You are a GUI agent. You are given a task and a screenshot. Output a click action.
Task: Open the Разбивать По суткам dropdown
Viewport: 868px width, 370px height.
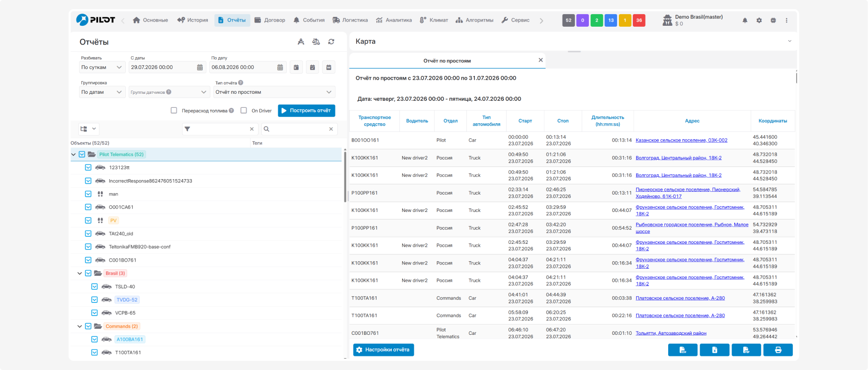[102, 68]
